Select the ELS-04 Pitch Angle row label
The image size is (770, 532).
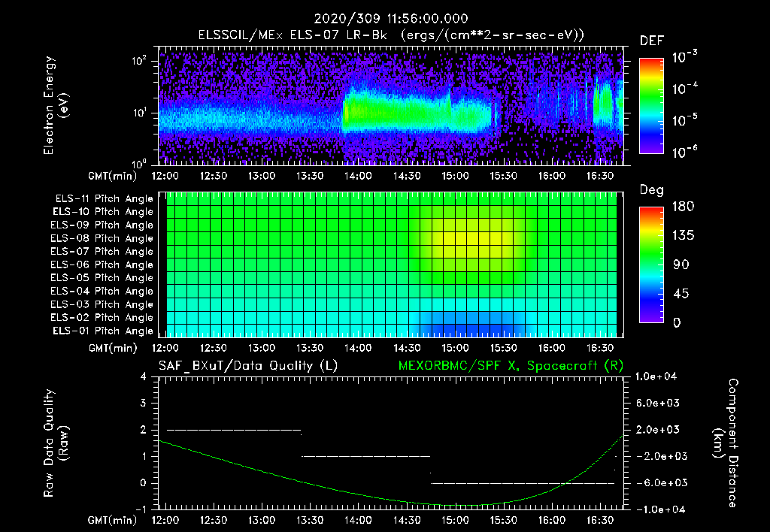102,291
